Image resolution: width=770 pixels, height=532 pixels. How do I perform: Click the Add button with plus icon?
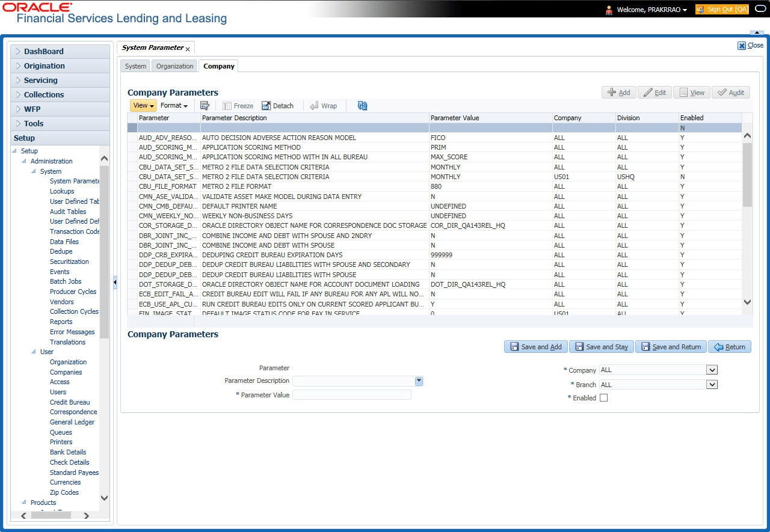point(618,93)
